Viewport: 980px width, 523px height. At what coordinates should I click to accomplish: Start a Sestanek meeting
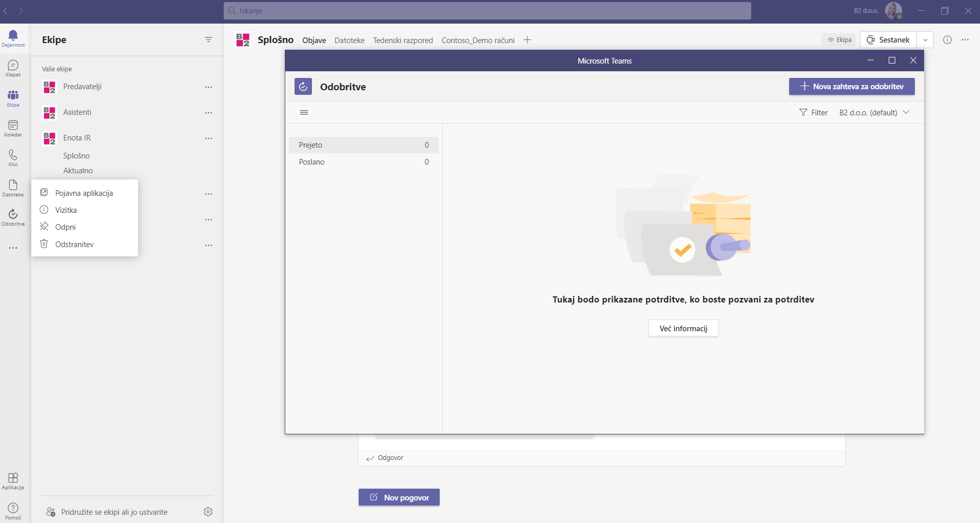[x=888, y=40]
